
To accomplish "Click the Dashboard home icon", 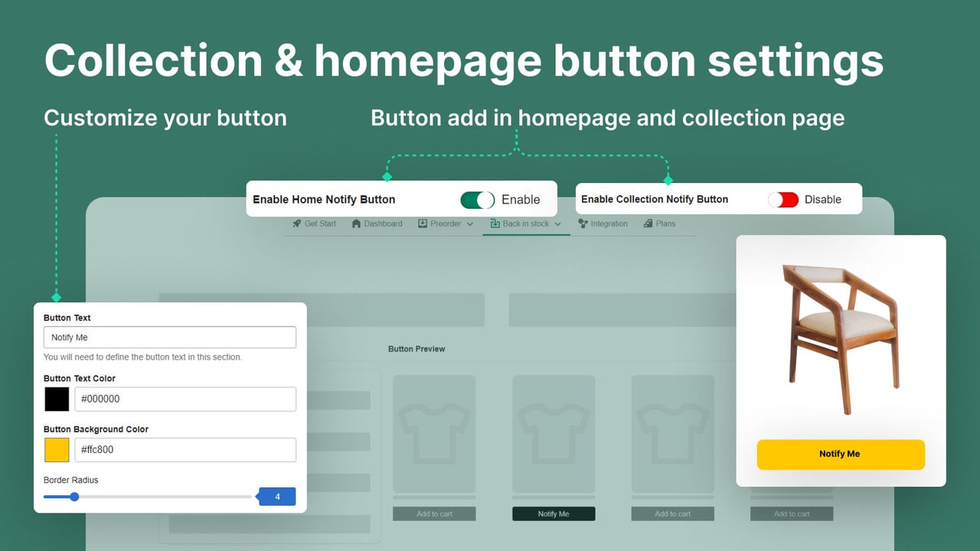I will point(356,223).
